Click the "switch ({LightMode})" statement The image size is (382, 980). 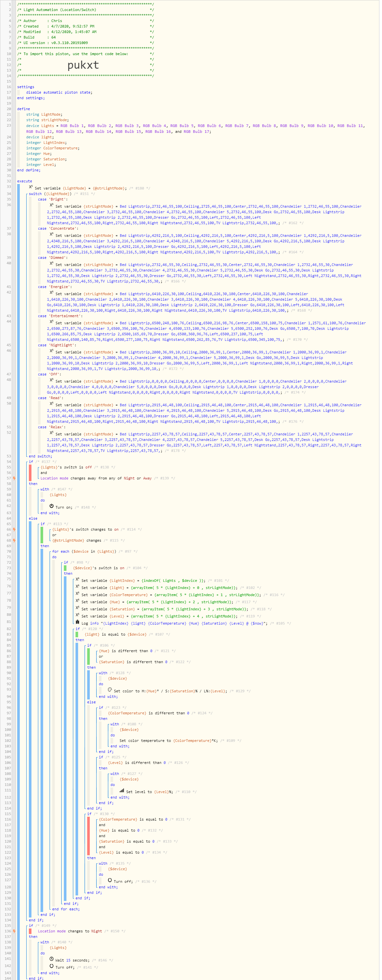[50, 194]
